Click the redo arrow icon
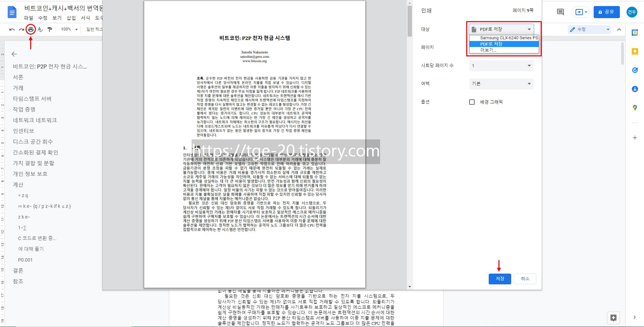 (x=21, y=30)
